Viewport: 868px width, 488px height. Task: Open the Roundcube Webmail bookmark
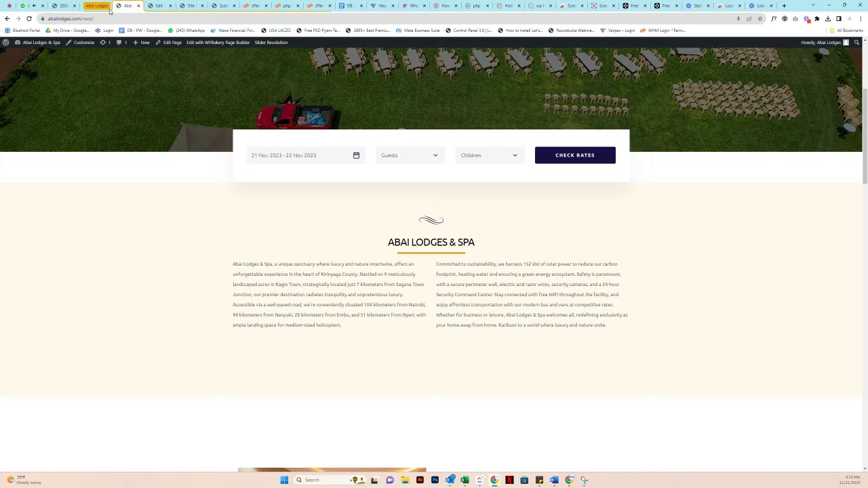point(572,30)
